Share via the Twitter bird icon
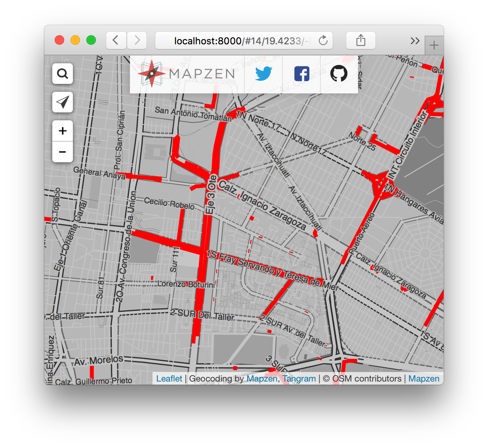This screenshot has height=448, width=488. [263, 74]
